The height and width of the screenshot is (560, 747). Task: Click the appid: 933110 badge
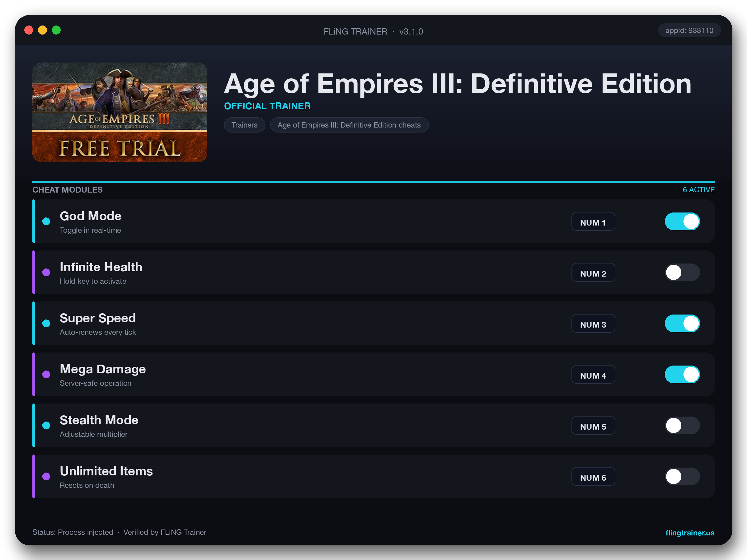[x=689, y=30]
